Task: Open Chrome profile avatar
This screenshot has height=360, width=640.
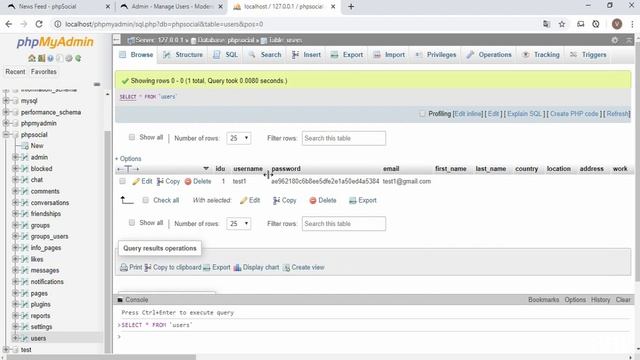Action: tap(617, 24)
